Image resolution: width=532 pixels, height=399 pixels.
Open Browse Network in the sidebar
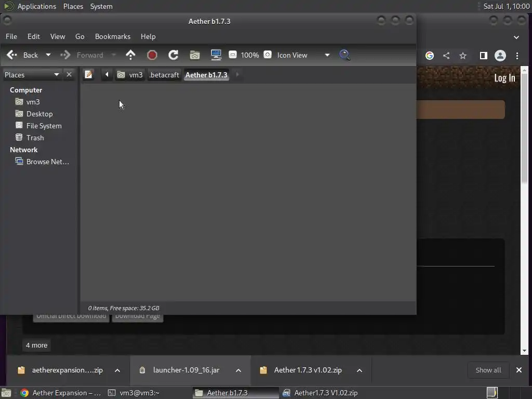pyautogui.click(x=43, y=162)
